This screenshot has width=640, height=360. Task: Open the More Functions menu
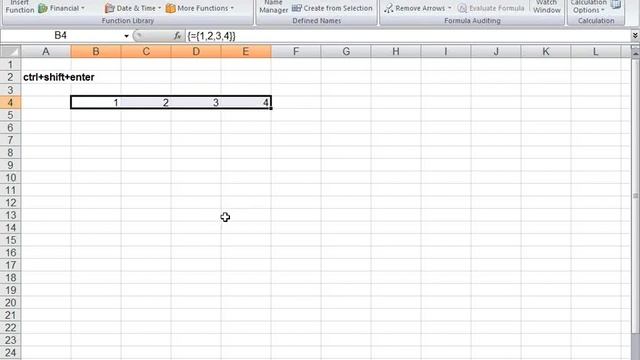200,8
